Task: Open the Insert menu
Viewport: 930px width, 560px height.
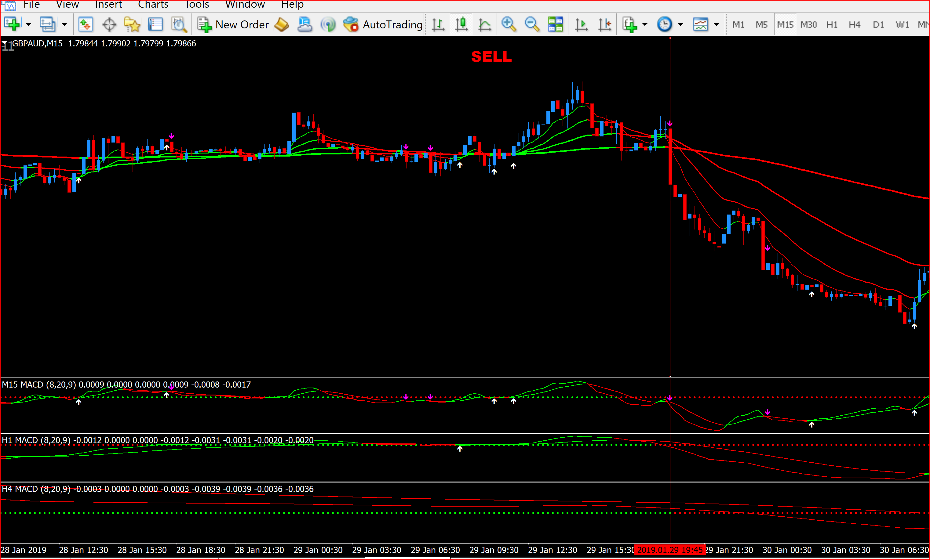Action: [108, 5]
